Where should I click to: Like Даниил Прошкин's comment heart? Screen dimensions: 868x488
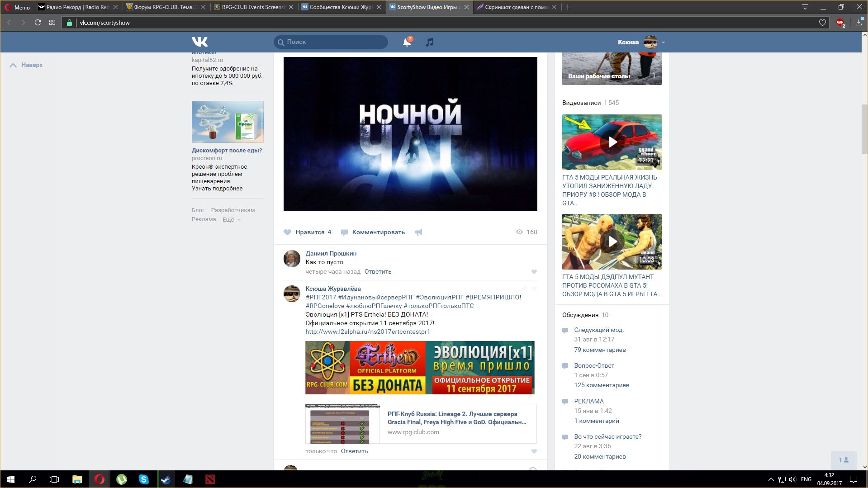pos(534,272)
